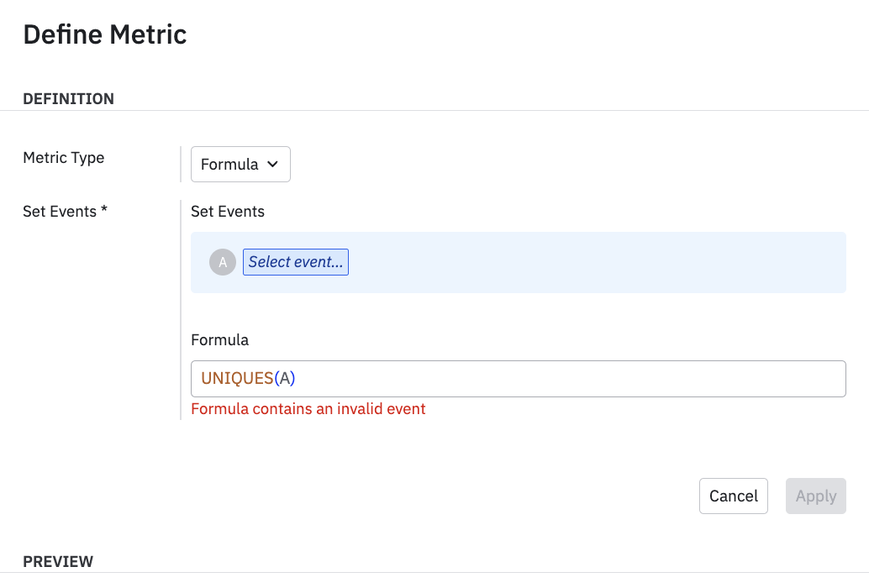Select the DEFINITION section header
Viewport: 869px width, 588px height.
(x=68, y=99)
